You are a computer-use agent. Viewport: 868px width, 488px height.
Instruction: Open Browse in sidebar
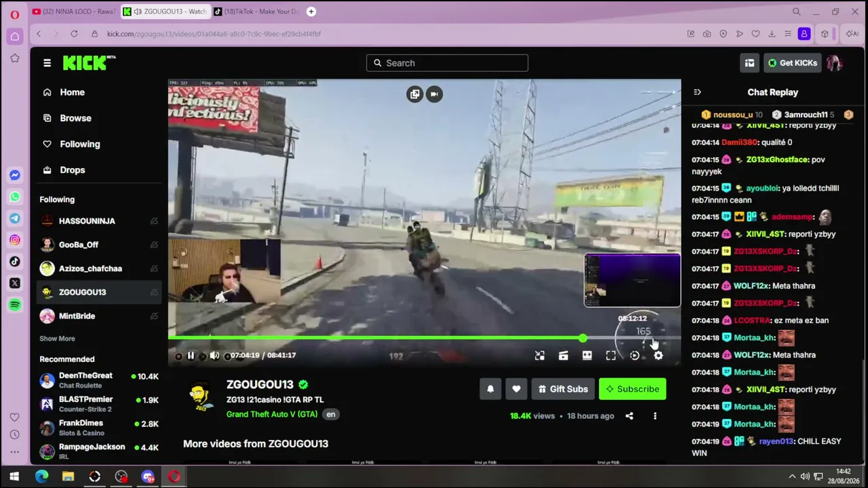pyautogui.click(x=98, y=118)
